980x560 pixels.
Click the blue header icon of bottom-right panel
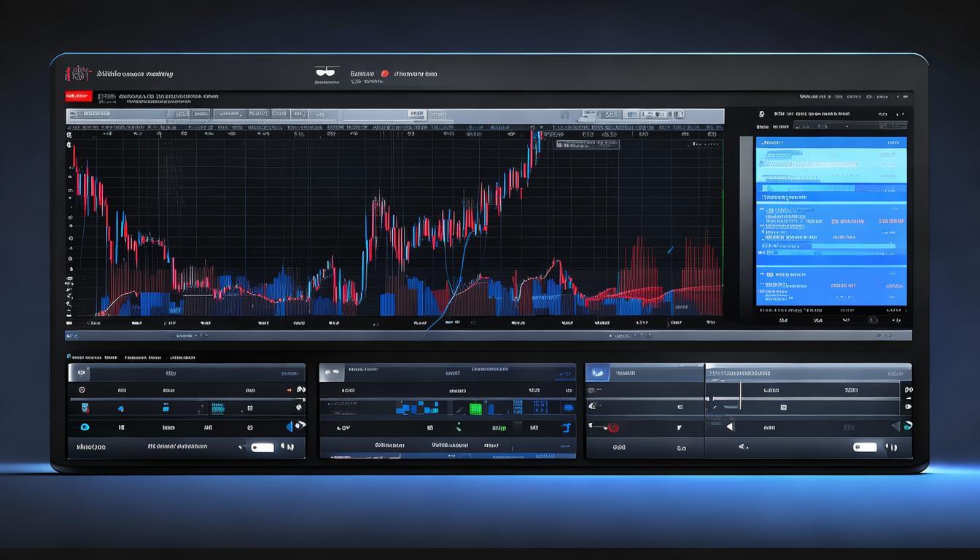click(598, 373)
